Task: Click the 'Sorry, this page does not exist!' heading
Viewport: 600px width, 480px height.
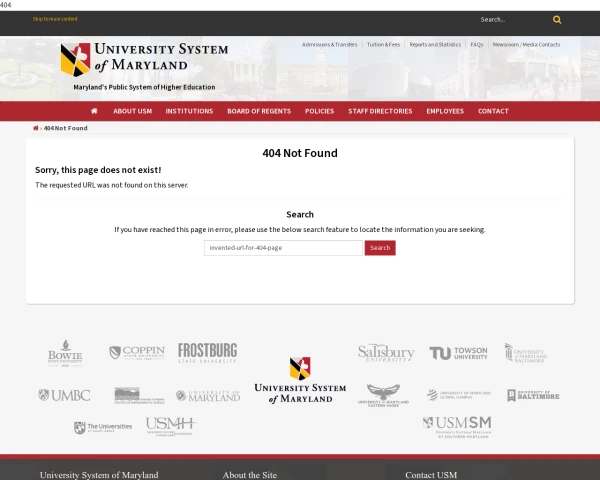Action: point(98,170)
